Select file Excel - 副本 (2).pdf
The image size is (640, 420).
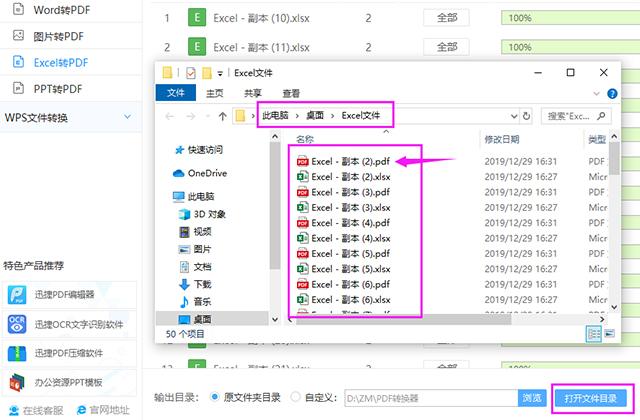pyautogui.click(x=343, y=162)
